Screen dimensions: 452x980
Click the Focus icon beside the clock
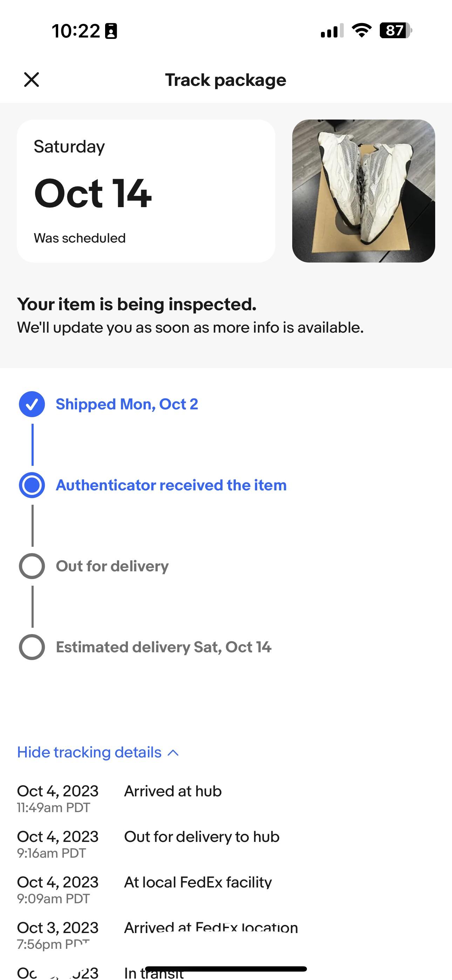click(x=110, y=31)
